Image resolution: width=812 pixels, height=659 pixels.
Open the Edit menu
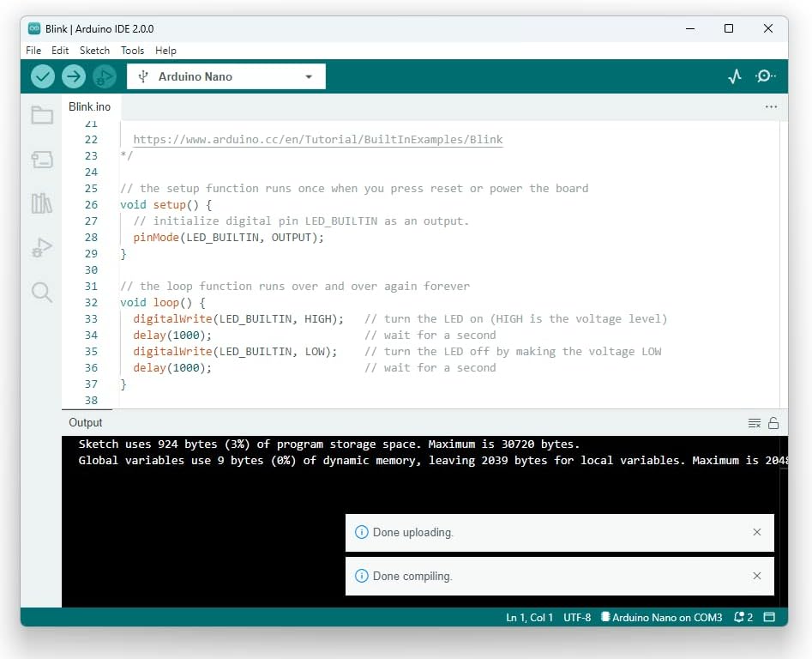tap(60, 51)
